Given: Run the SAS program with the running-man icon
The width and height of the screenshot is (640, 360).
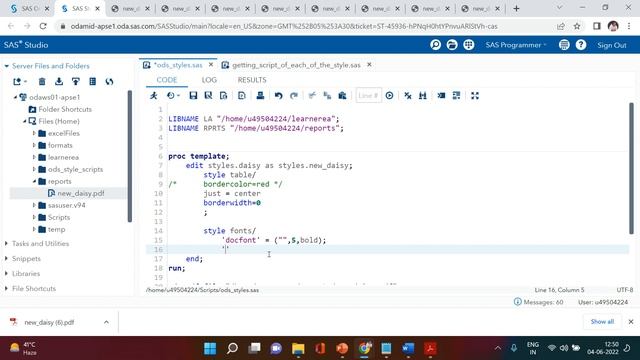Looking at the screenshot, I should coord(154,96).
